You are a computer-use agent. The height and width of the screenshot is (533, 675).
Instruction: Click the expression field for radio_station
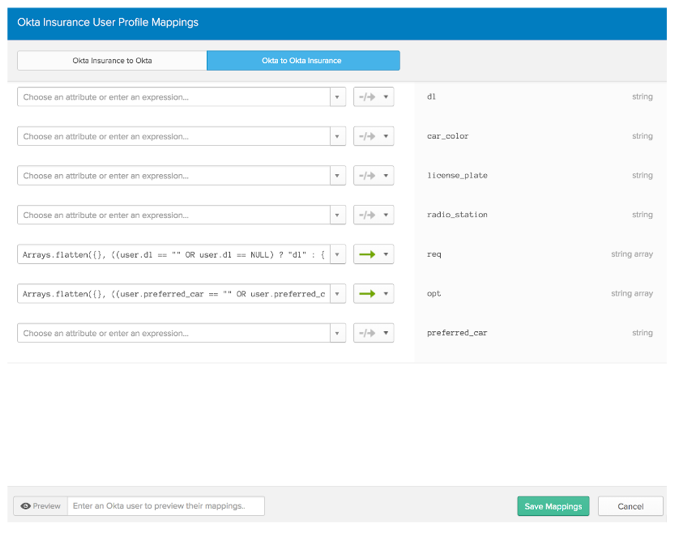click(173, 215)
